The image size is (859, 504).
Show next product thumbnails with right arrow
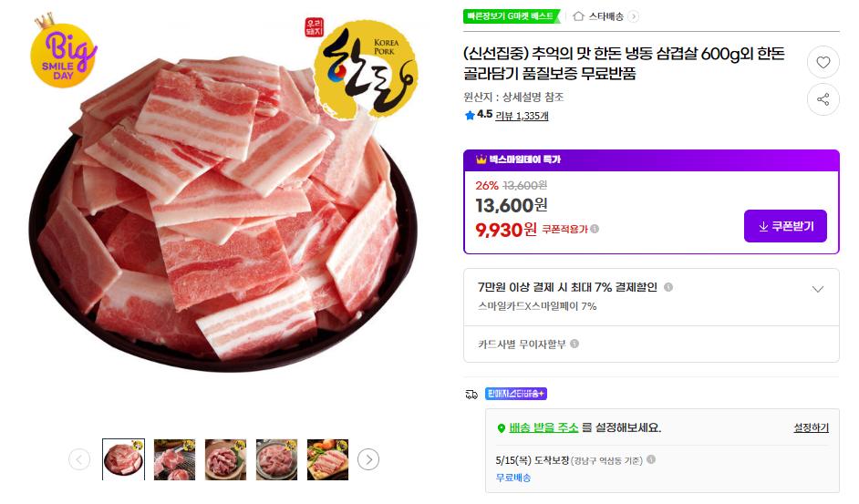(x=367, y=459)
